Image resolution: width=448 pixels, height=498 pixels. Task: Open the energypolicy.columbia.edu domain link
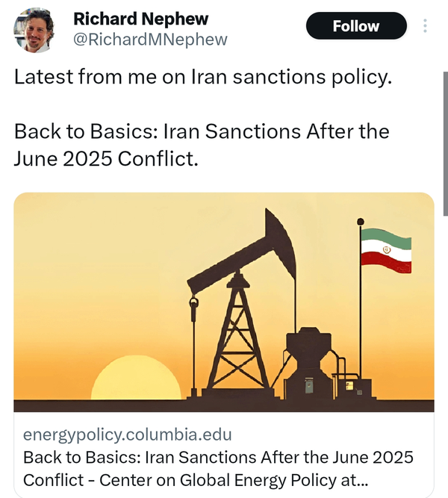[x=128, y=435]
